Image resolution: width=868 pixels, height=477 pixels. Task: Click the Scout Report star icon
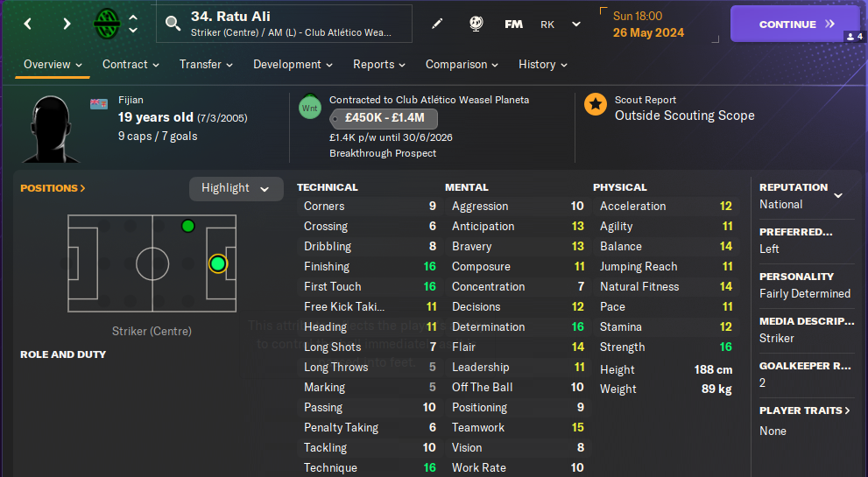point(596,106)
